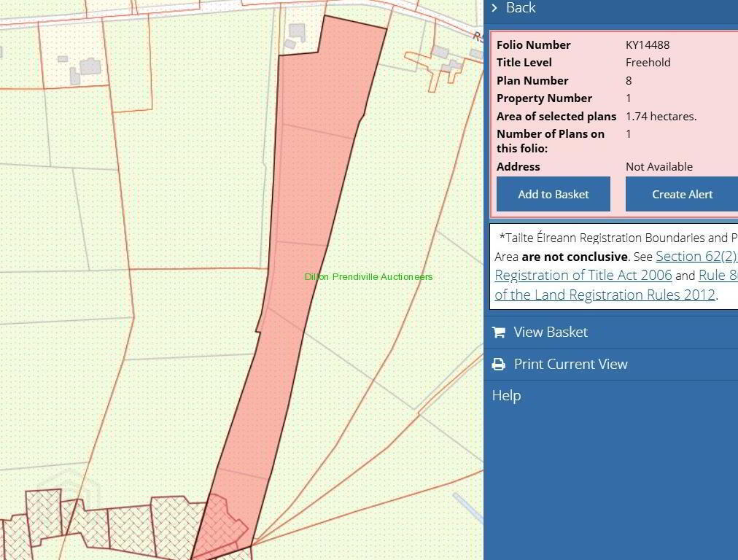The width and height of the screenshot is (738, 560).
Task: Click the Folio Number value KY14488
Action: click(x=647, y=45)
